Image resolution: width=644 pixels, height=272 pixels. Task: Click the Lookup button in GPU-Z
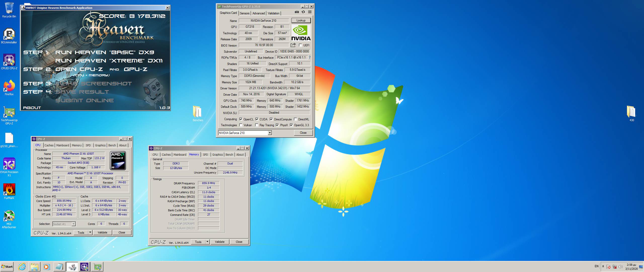[301, 20]
